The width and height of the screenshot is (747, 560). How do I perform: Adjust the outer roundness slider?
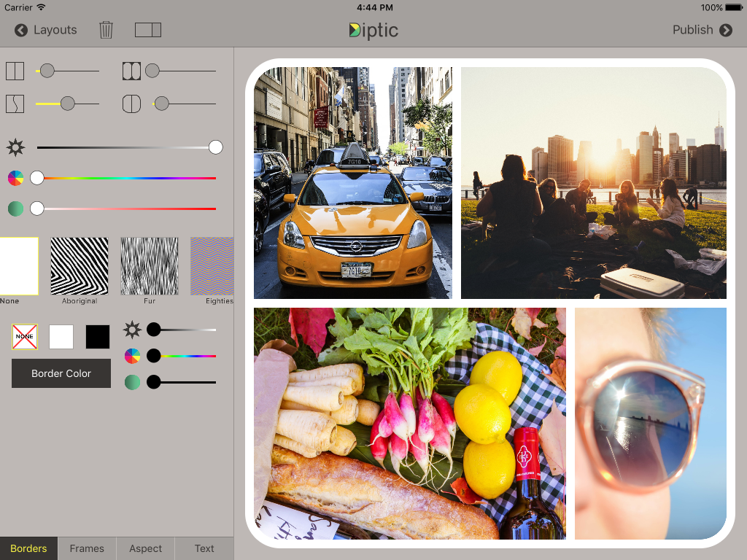pyautogui.click(x=185, y=104)
